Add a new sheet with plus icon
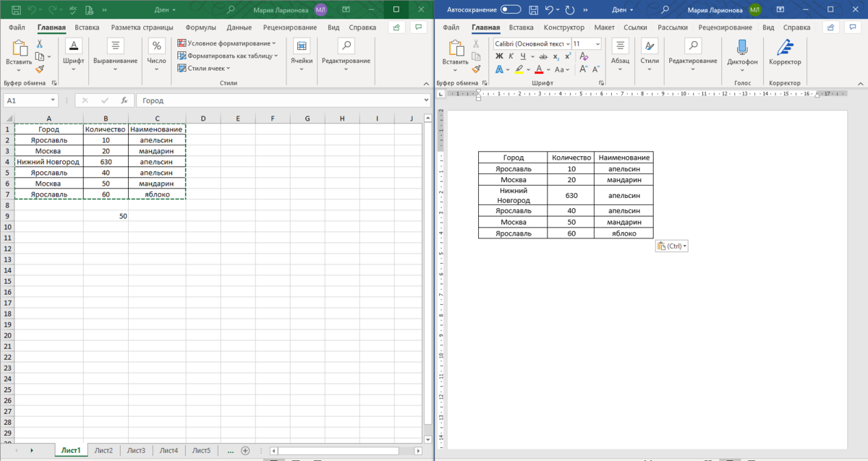The height and width of the screenshot is (461, 868). pyautogui.click(x=245, y=450)
